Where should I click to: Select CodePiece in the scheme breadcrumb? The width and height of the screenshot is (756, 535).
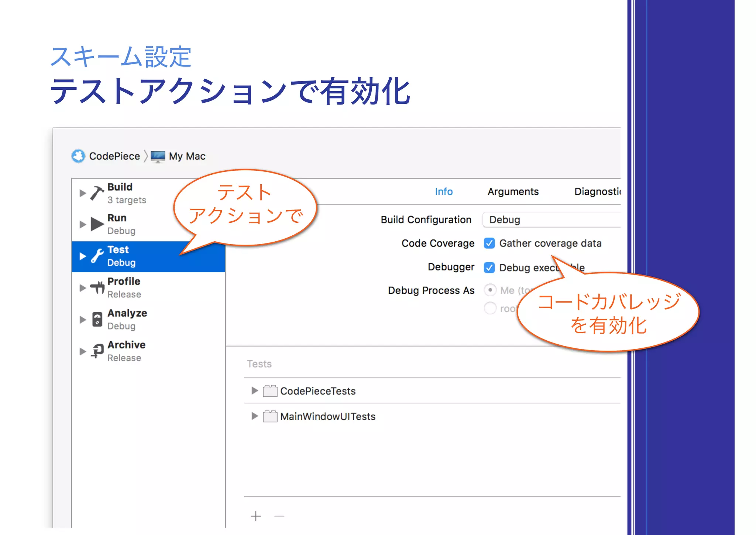pos(114,156)
